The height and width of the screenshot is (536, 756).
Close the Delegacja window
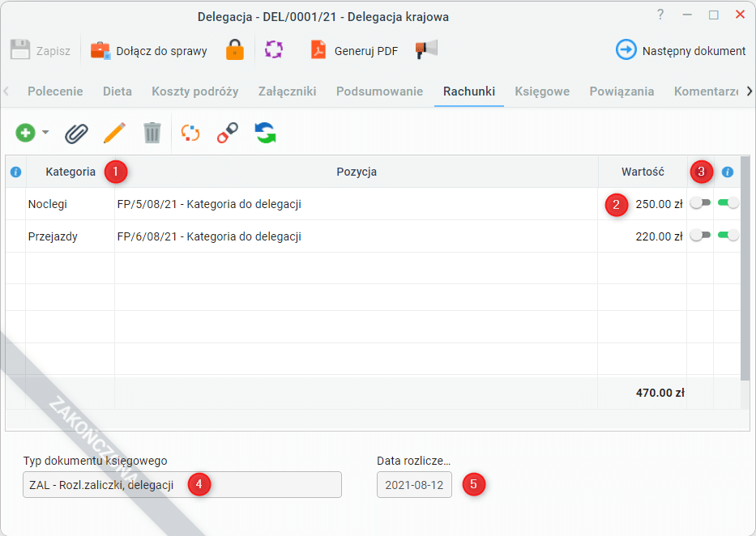(x=740, y=15)
